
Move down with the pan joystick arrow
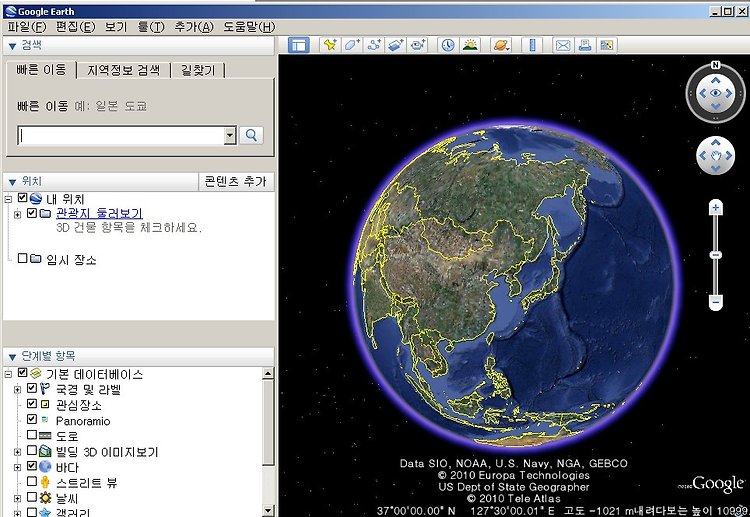point(716,168)
